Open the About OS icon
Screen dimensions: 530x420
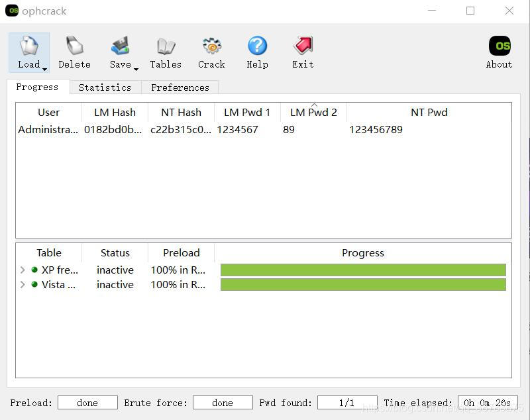click(500, 46)
